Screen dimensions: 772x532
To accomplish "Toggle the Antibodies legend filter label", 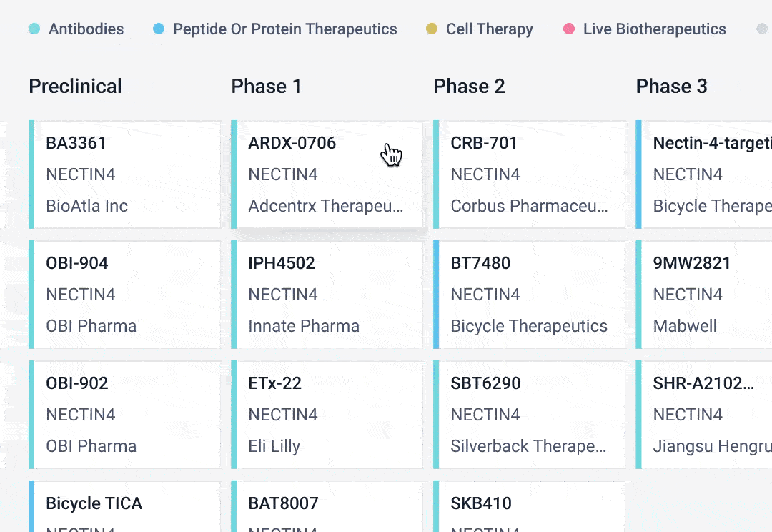I will click(86, 29).
